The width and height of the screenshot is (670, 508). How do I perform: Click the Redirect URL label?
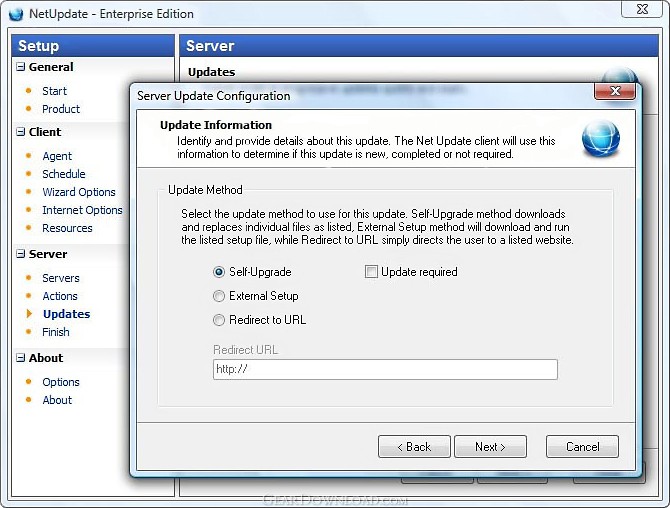[245, 350]
